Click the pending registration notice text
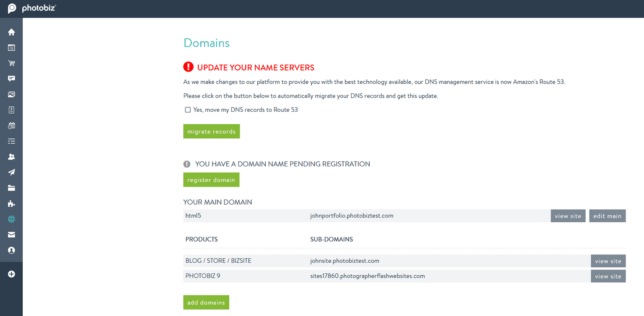The width and height of the screenshot is (644, 316). (x=283, y=164)
